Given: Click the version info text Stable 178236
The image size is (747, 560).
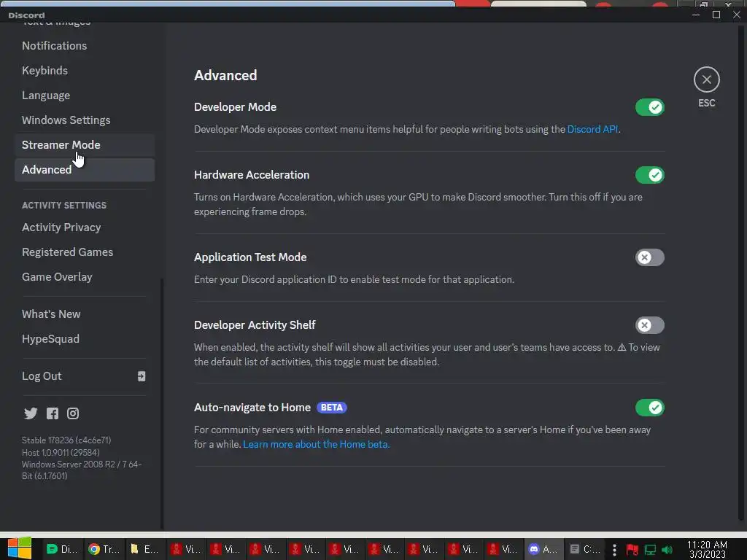Looking at the screenshot, I should [x=66, y=440].
